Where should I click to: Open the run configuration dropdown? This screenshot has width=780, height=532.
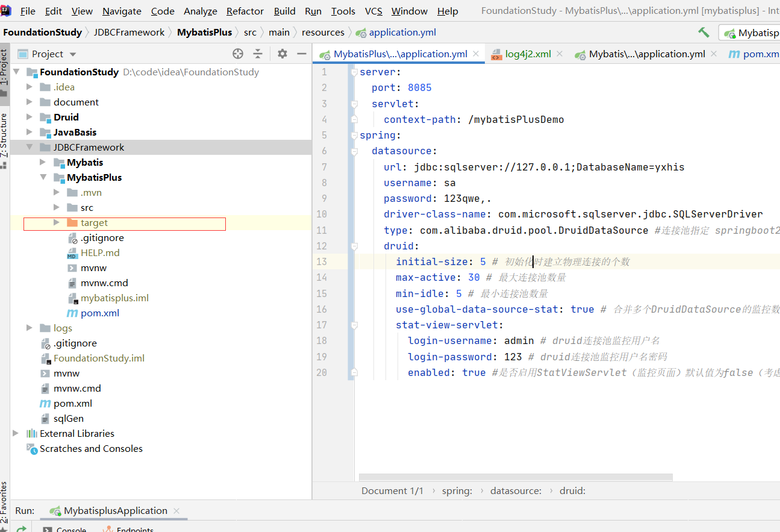[750, 33]
